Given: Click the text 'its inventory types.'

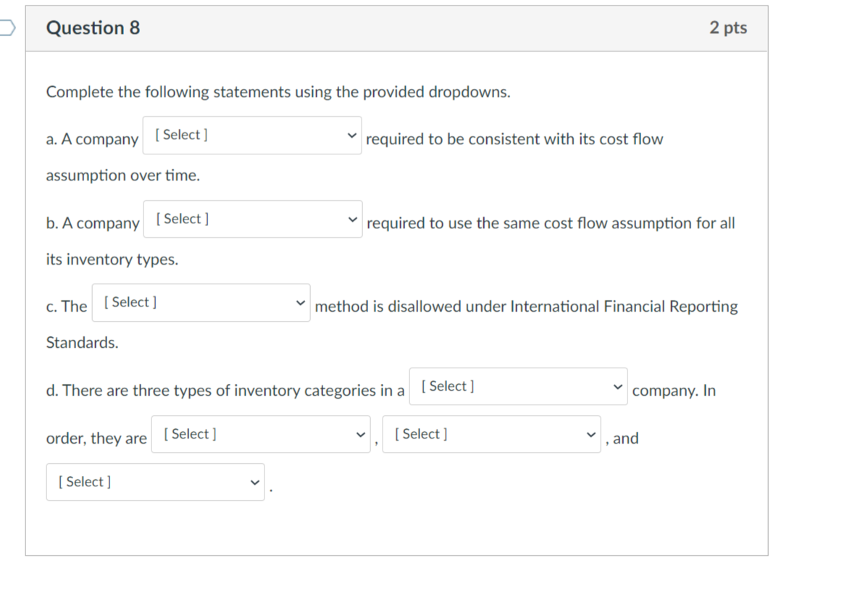Looking at the screenshot, I should pos(112,259).
